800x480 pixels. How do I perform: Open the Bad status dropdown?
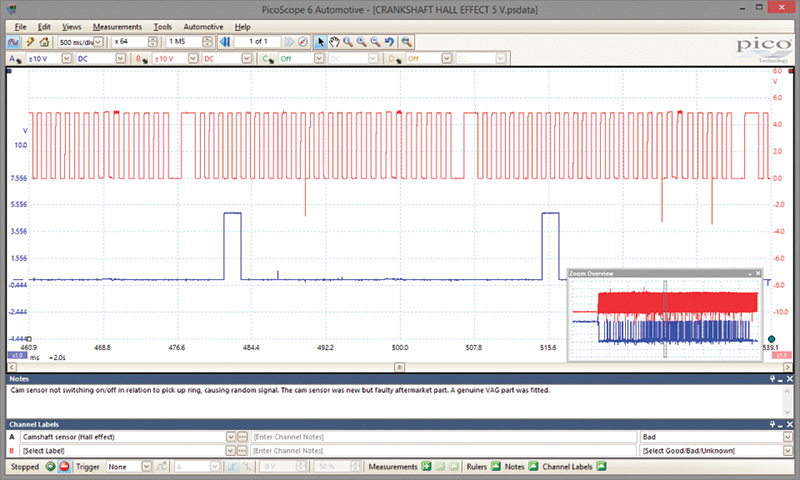tap(788, 437)
